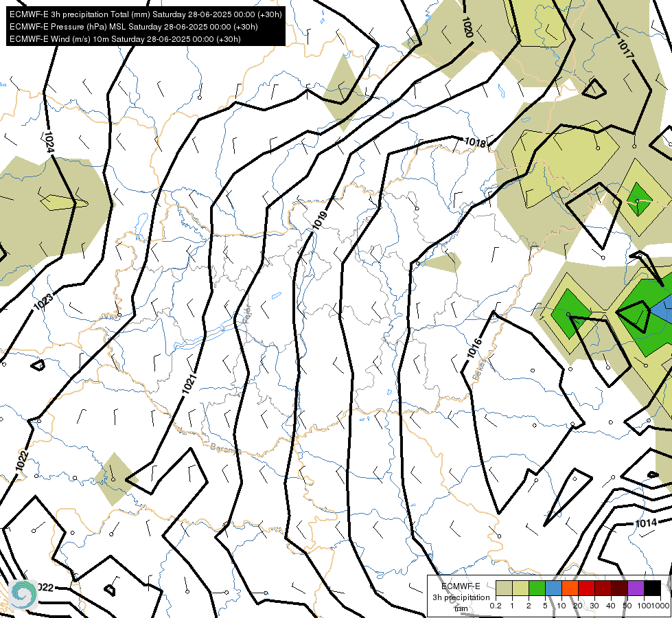Click the 'Wind (m/s) 10m' header line
Screen dimensions: 672x618
125,39
